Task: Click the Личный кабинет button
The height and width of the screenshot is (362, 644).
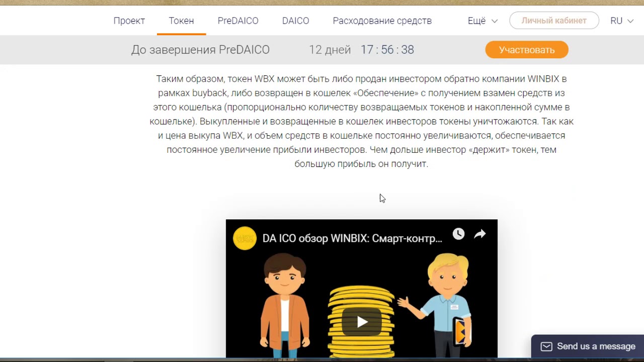Action: (x=554, y=21)
